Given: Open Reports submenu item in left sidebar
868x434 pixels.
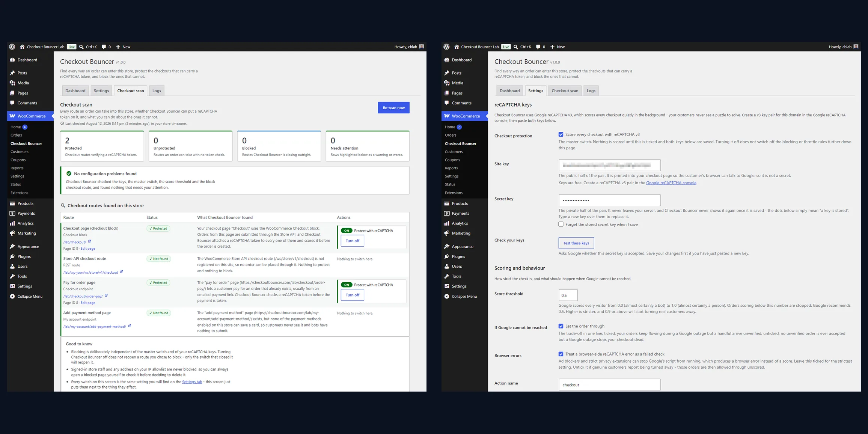Looking at the screenshot, I should (x=17, y=168).
